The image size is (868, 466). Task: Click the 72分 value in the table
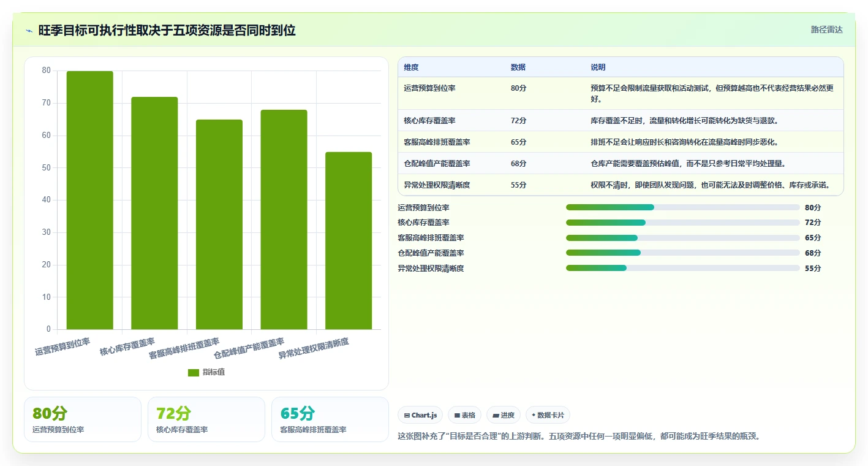point(518,121)
